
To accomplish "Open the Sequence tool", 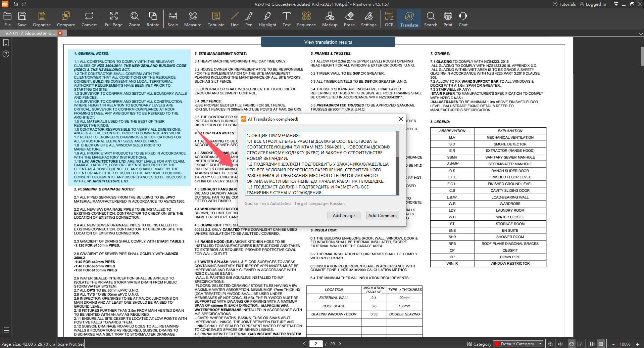I will (x=306, y=19).
